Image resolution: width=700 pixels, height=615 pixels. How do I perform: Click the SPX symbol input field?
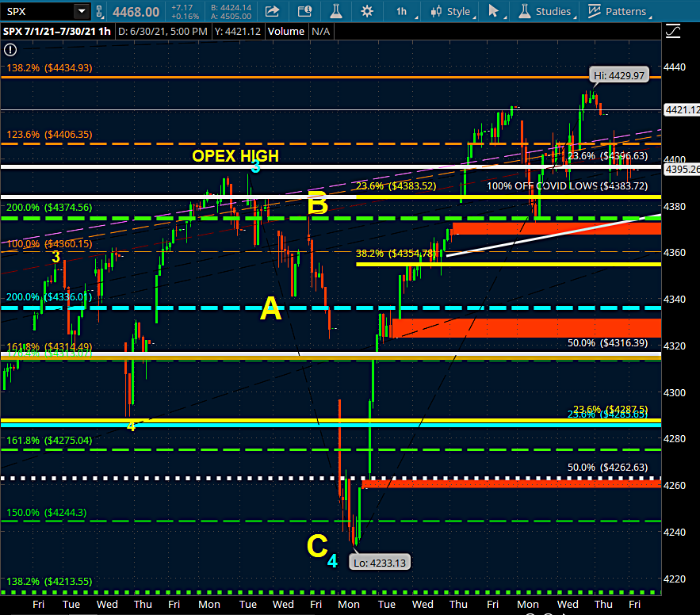(36, 11)
